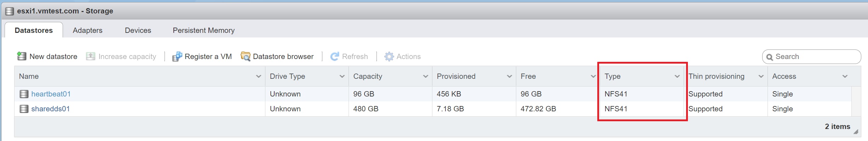Click the Refresh arrow icon

335,57
